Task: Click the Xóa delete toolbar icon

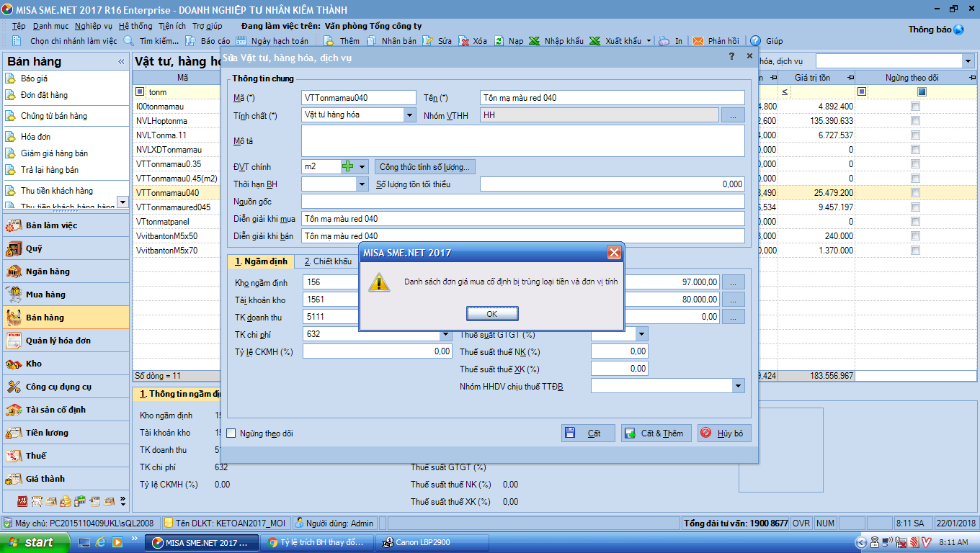Action: click(464, 41)
